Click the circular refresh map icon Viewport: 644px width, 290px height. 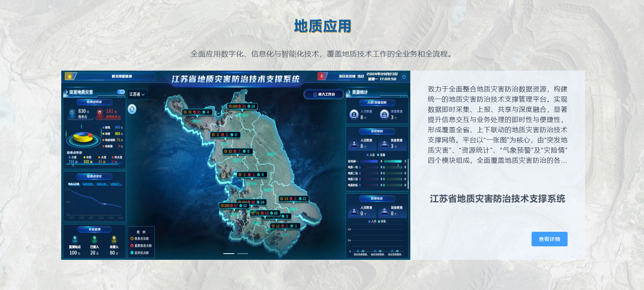point(132,109)
